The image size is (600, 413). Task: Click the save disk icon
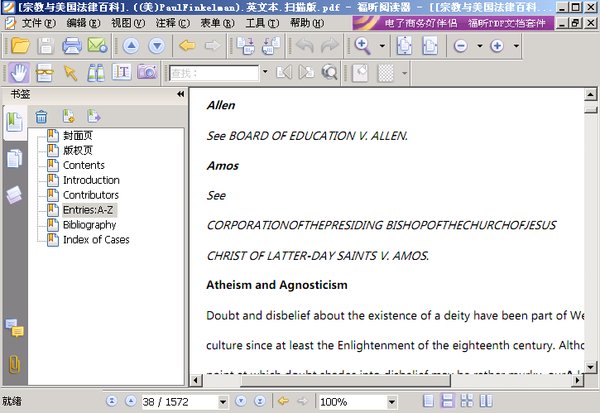[46, 46]
